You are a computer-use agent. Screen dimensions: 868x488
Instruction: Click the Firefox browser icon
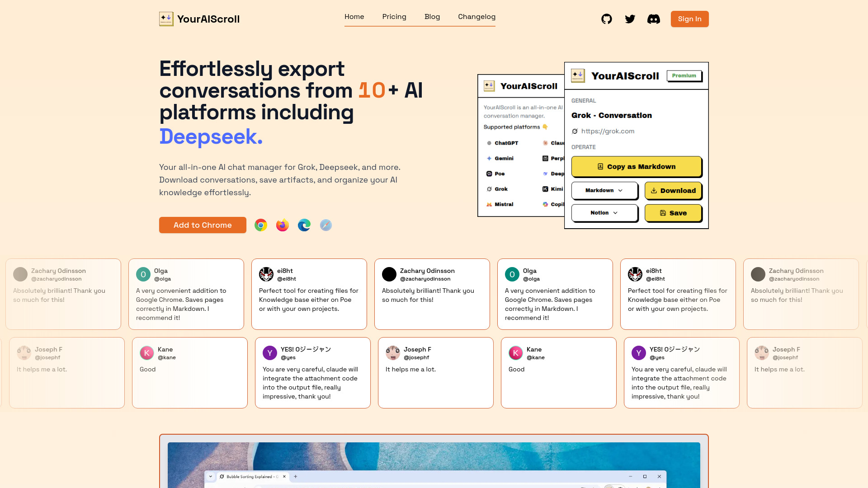tap(283, 225)
